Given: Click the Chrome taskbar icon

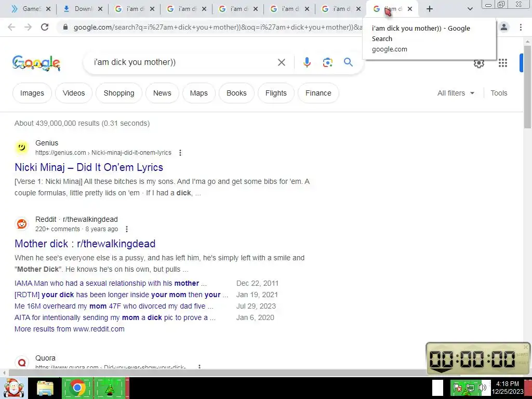Looking at the screenshot, I should click(x=77, y=388).
